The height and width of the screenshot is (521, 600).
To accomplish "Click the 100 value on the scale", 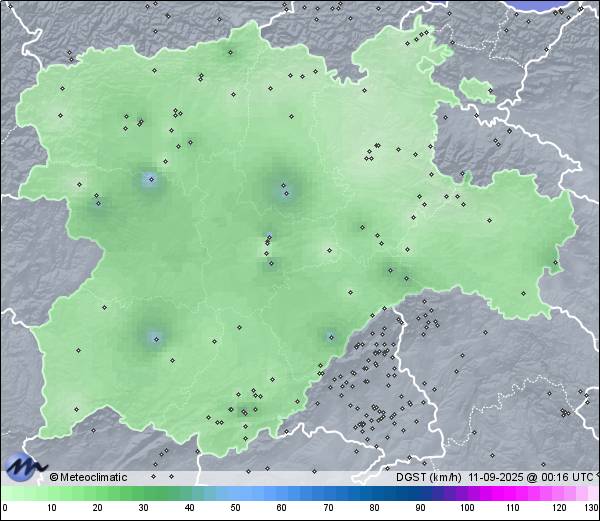I will [467, 508].
